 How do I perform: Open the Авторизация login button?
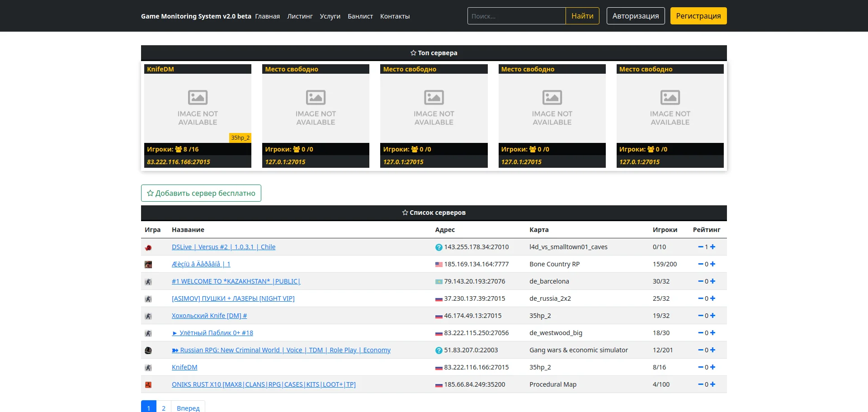coord(635,16)
